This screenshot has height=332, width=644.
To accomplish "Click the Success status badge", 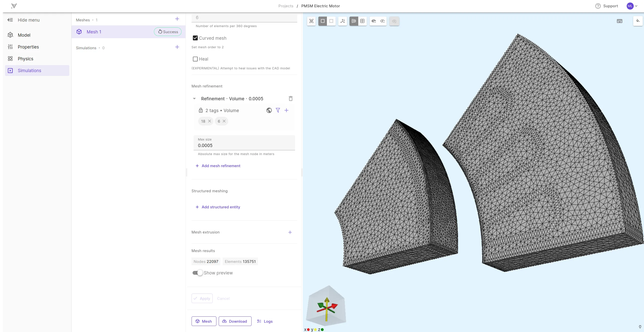I will point(168,32).
